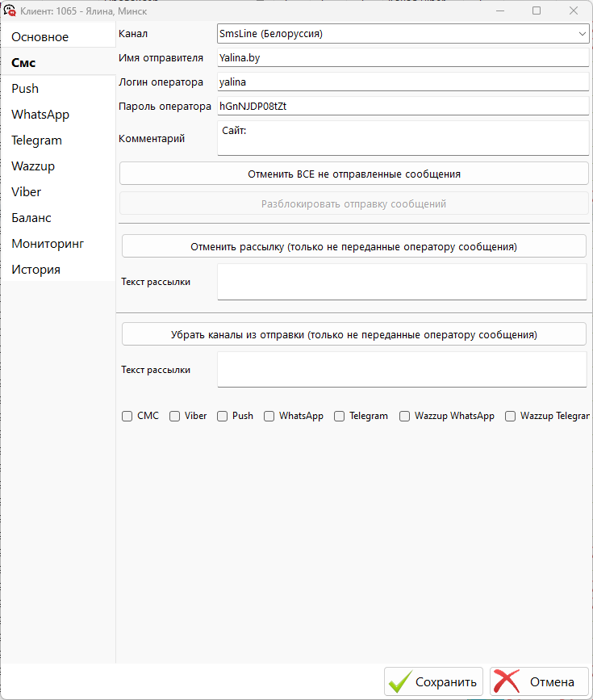Viewport: 593px width, 700px height.
Task: Click the green checkmark icon on Сохранить
Action: (x=400, y=681)
